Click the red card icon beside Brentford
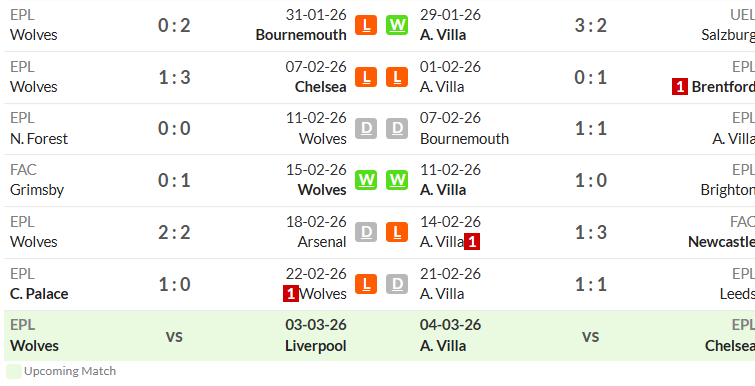Image resolution: width=755 pixels, height=386 pixels. [x=680, y=87]
